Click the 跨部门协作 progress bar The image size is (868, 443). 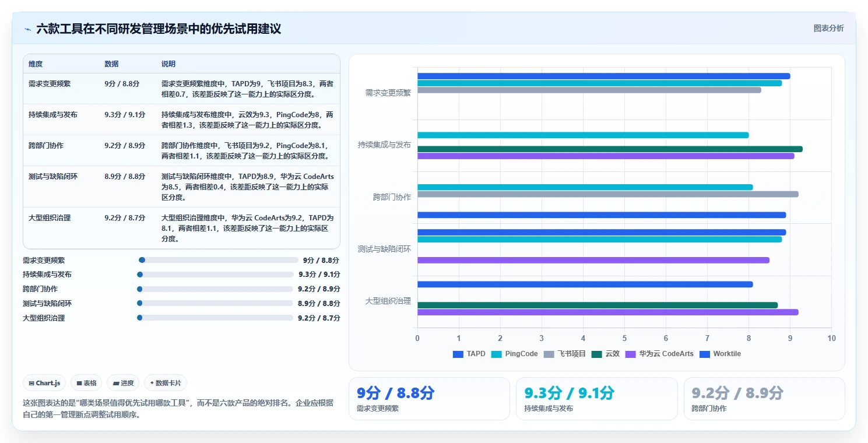[215, 289]
